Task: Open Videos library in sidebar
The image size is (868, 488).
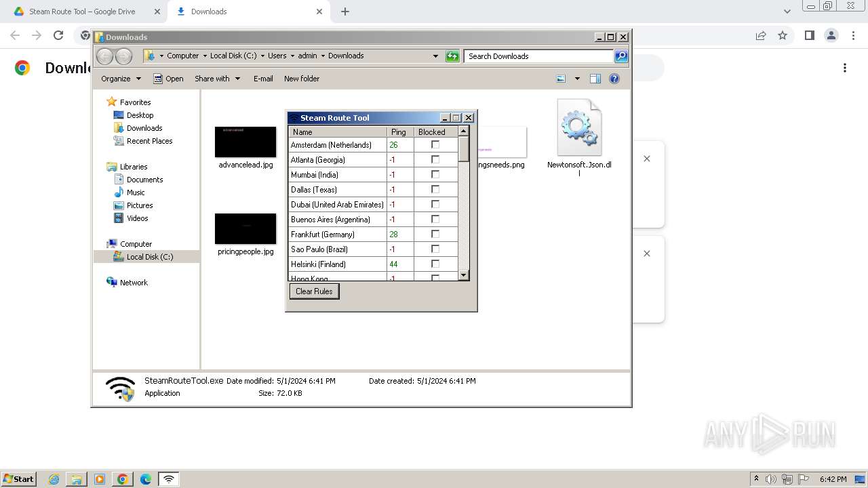Action: click(137, 218)
